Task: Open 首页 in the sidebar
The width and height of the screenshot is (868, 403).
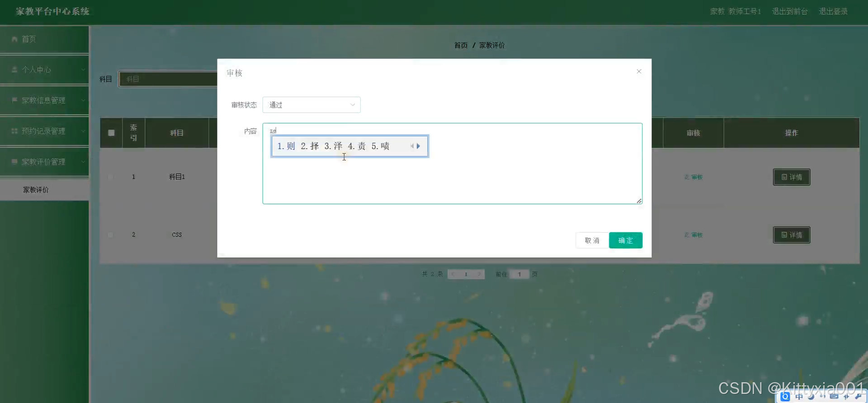Action: click(44, 39)
